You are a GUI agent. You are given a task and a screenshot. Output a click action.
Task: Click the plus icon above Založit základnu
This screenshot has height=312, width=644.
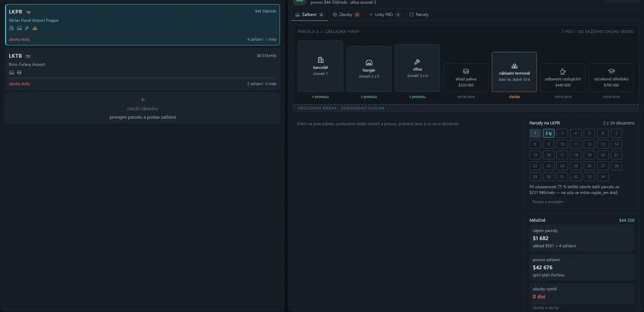click(x=142, y=100)
